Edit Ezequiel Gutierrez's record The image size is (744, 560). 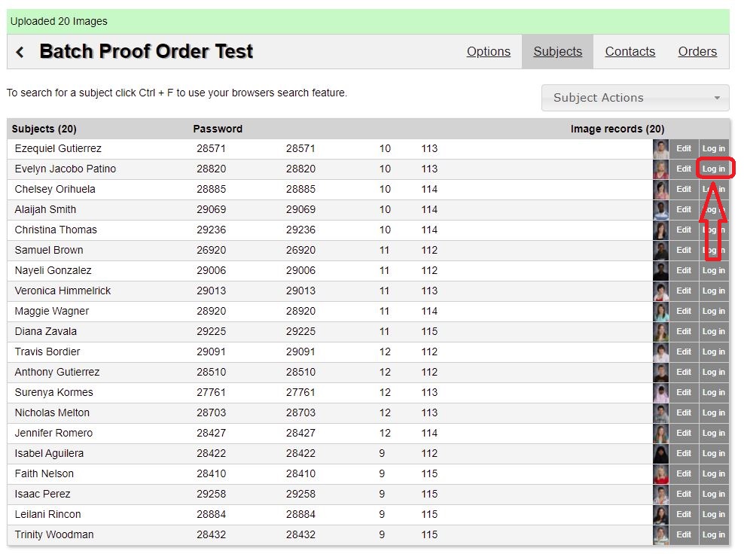click(x=684, y=149)
